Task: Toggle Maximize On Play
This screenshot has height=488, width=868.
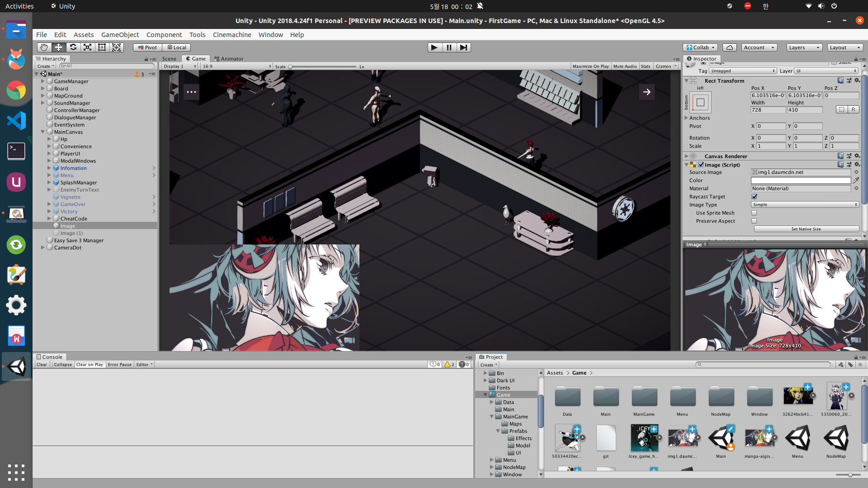Action: pos(590,66)
